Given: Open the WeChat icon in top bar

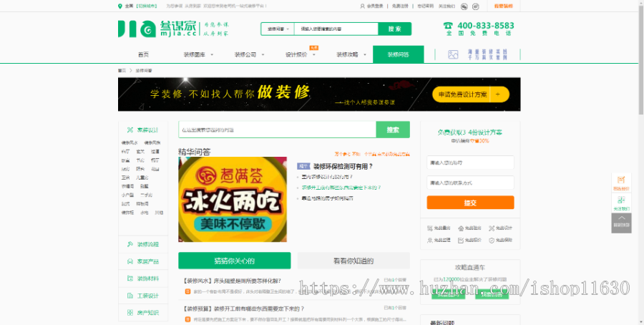Looking at the screenshot, I should 464,6.
